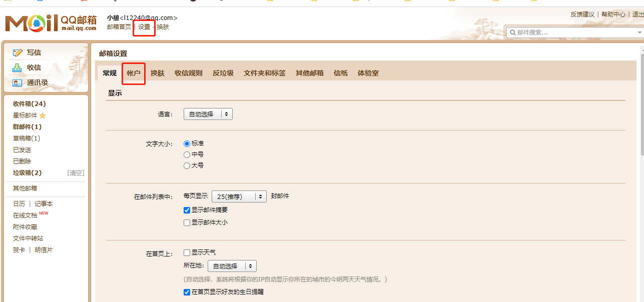Toggle the 显示邮件摘要 checkbox
Viewport: 644px width, 302px height.
[187, 210]
